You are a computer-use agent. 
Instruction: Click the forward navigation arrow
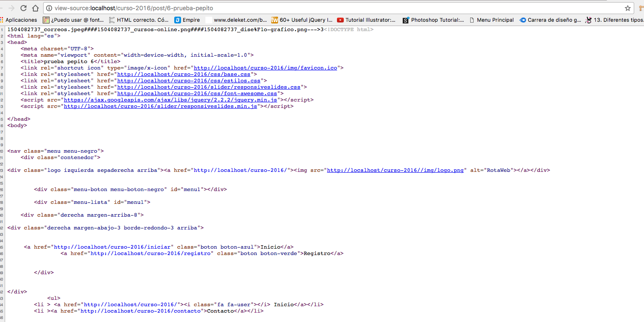click(12, 8)
